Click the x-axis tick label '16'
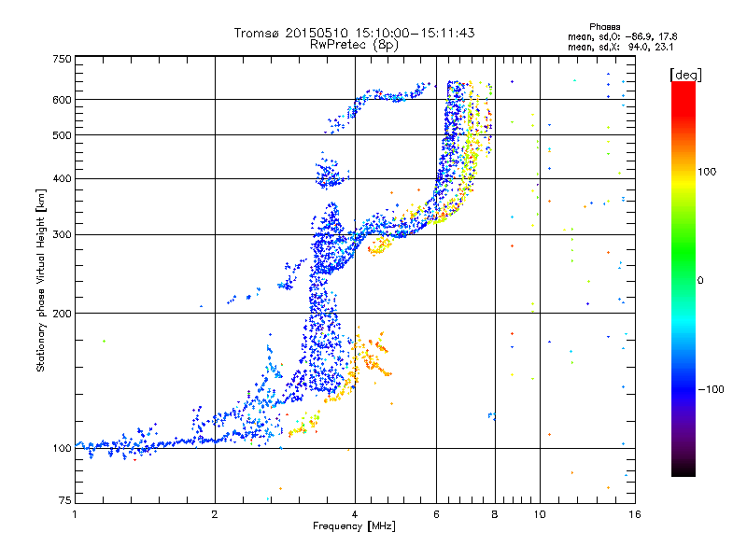Viewport: 747px width, 560px height. 635,514
